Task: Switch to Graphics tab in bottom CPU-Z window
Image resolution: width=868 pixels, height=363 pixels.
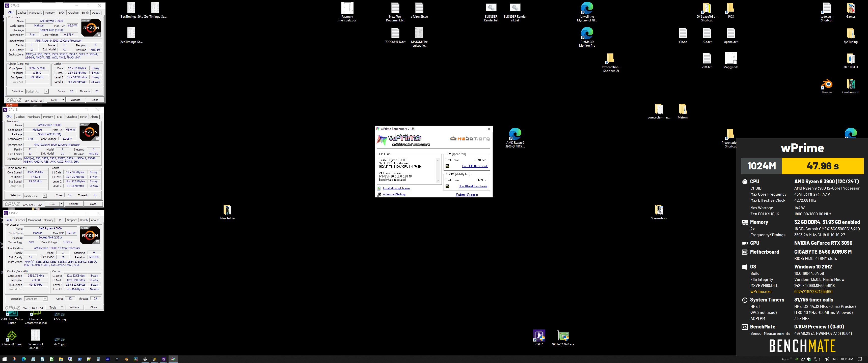Action: pyautogui.click(x=72, y=220)
